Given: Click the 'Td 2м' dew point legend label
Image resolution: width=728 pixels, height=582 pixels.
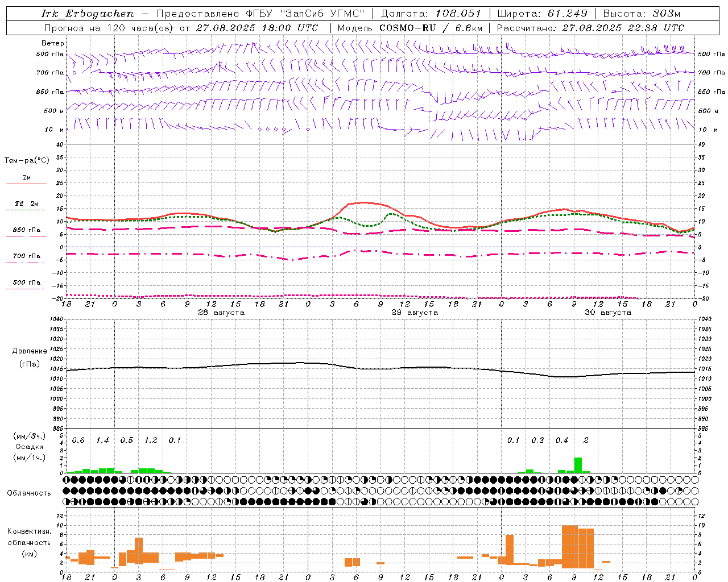Looking at the screenshot, I should point(27,203).
